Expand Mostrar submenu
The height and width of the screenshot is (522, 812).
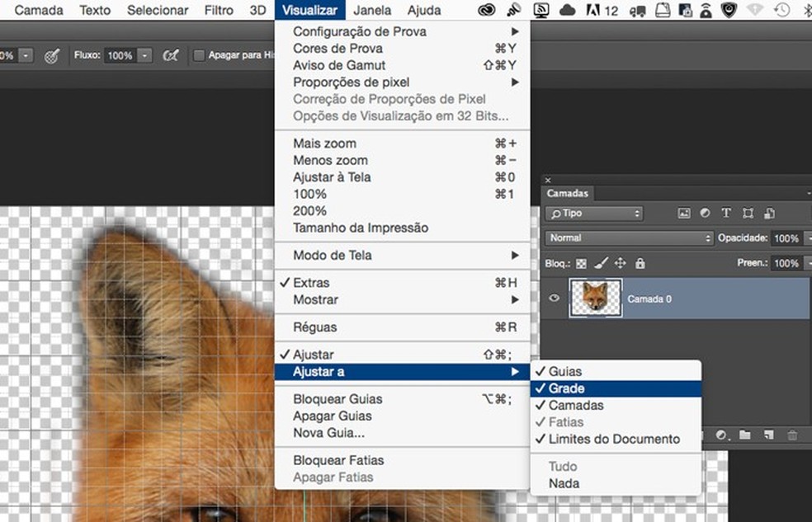tap(402, 299)
